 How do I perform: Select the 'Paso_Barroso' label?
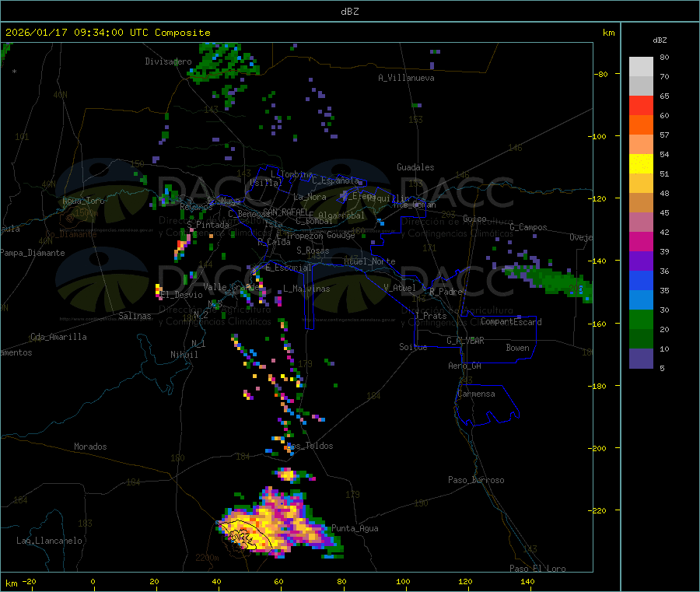click(476, 481)
